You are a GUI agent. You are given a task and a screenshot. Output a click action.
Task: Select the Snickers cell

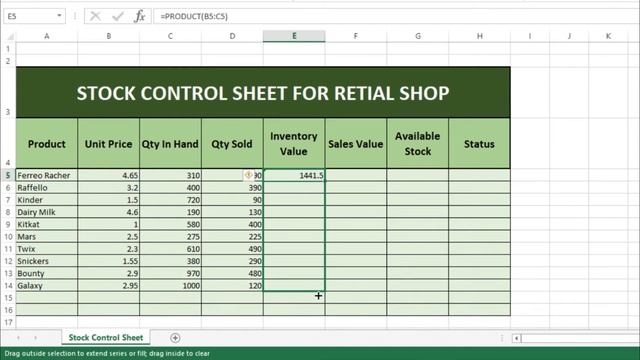coord(47,261)
